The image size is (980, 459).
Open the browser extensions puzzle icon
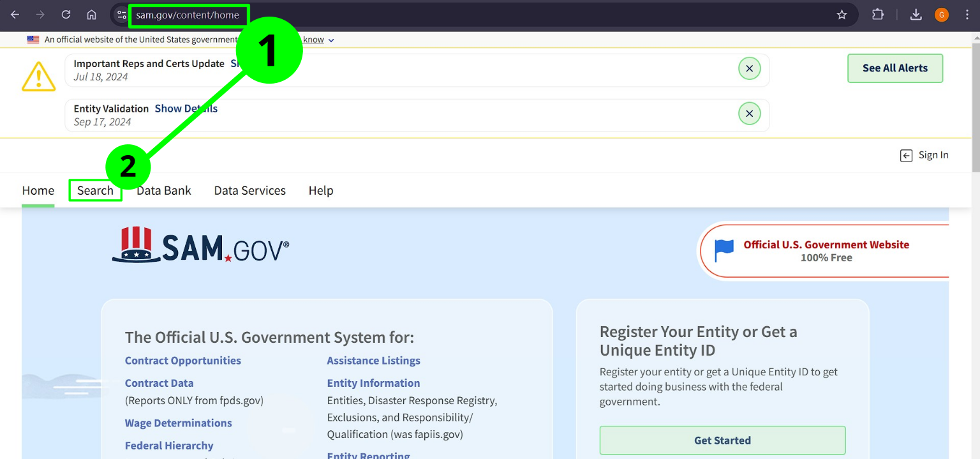[878, 15]
